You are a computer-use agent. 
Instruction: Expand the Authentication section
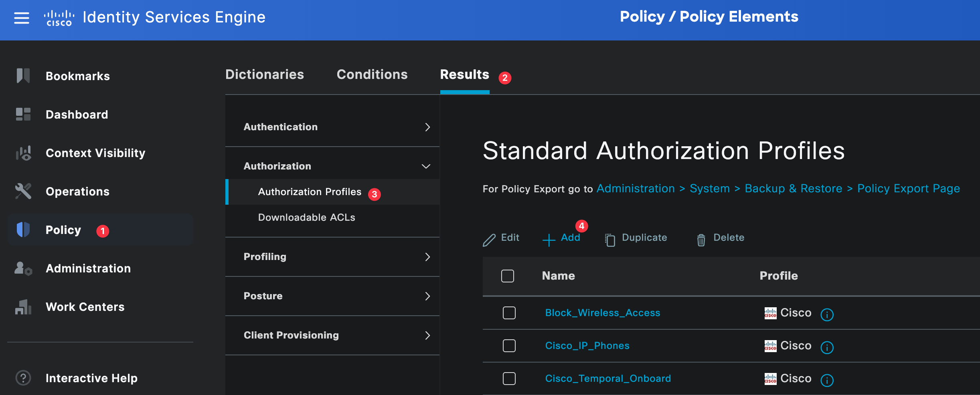[427, 127]
